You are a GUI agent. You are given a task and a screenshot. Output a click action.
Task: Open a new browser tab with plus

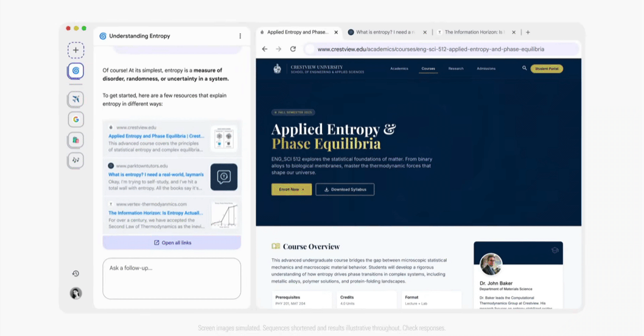[x=528, y=32]
